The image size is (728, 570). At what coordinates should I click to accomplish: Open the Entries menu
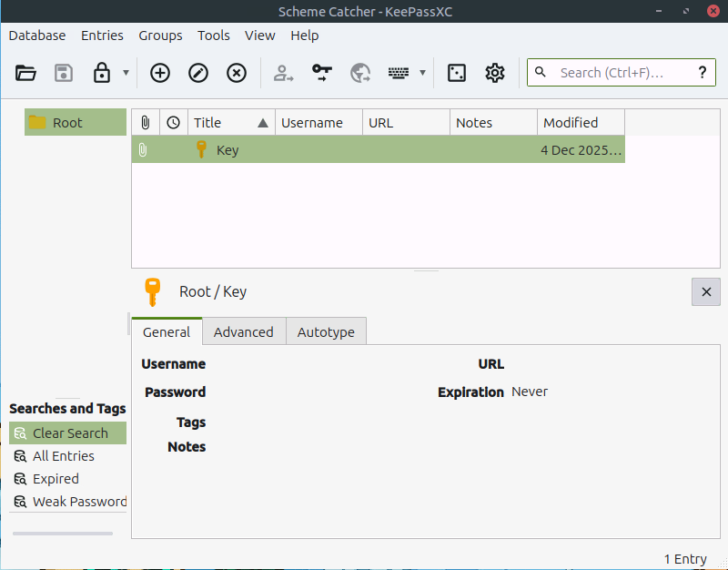pyautogui.click(x=102, y=36)
